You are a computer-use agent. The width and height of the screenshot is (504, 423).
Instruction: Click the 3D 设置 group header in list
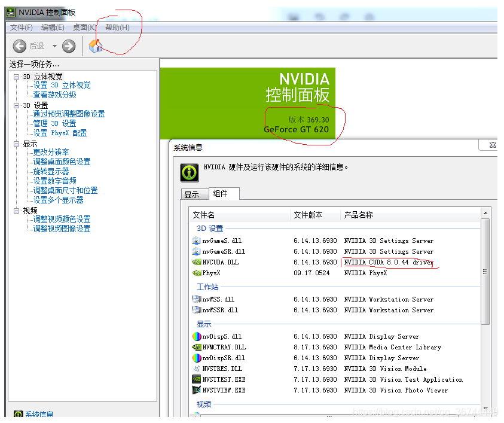tap(210, 229)
